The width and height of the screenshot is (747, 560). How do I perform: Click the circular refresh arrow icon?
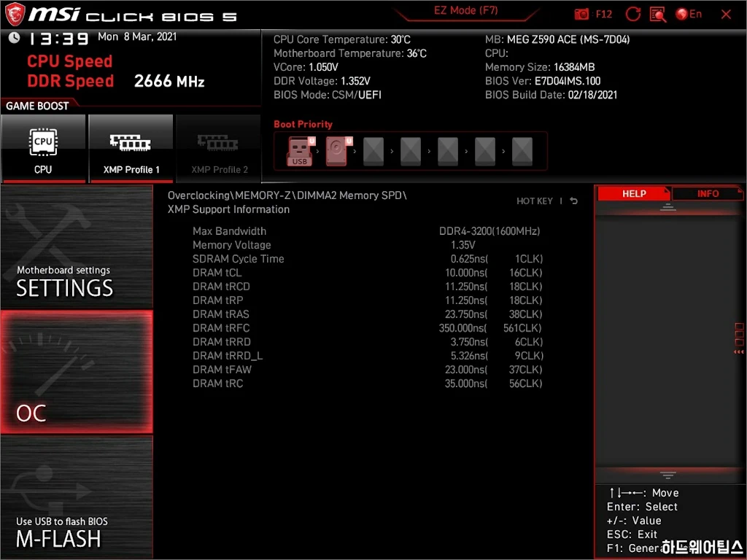click(632, 15)
